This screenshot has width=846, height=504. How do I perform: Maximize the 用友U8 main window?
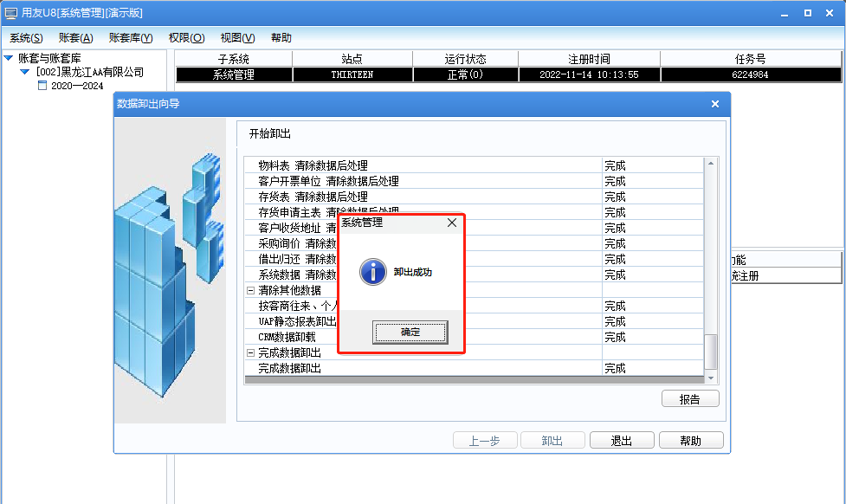(808, 13)
